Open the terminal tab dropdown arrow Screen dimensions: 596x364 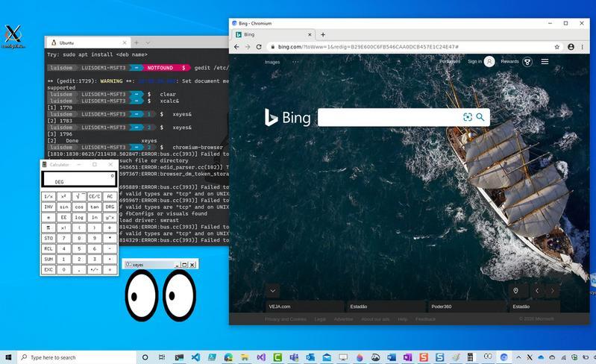tap(148, 43)
